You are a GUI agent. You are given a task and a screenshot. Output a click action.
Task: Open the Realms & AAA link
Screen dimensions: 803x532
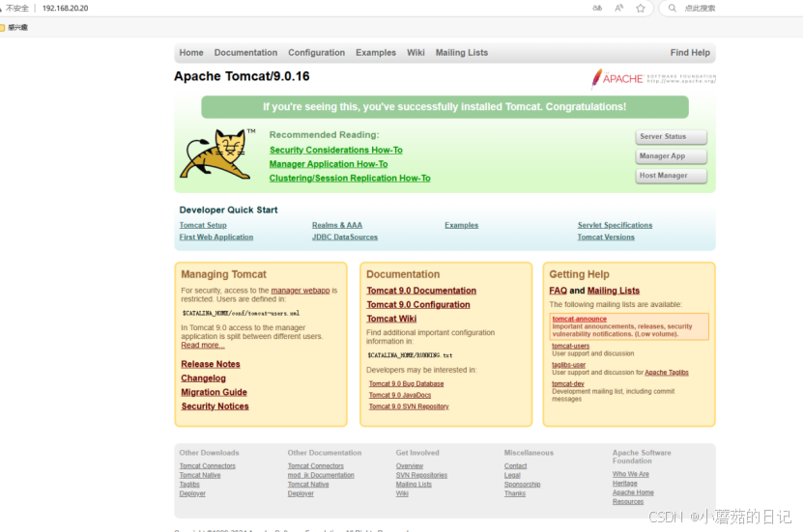point(337,225)
